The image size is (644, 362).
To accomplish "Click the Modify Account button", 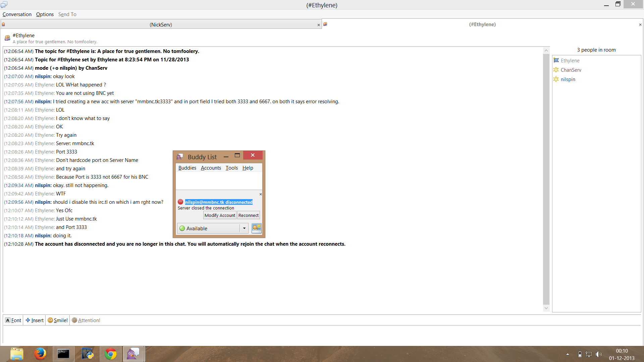I will (220, 215).
